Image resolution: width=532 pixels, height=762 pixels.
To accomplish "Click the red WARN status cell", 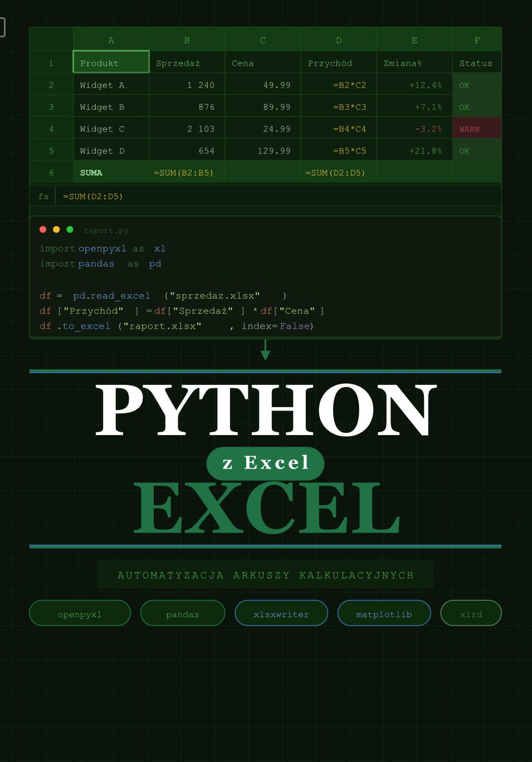I will (476, 129).
